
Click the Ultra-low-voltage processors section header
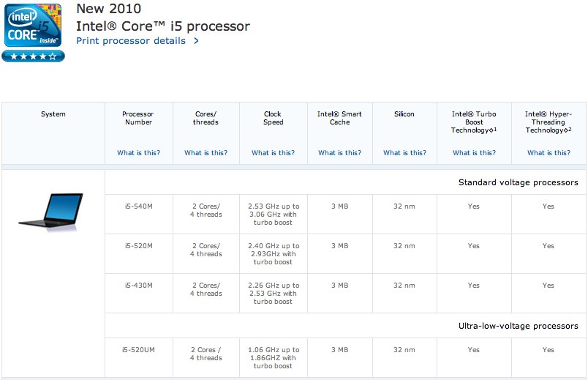pos(518,326)
